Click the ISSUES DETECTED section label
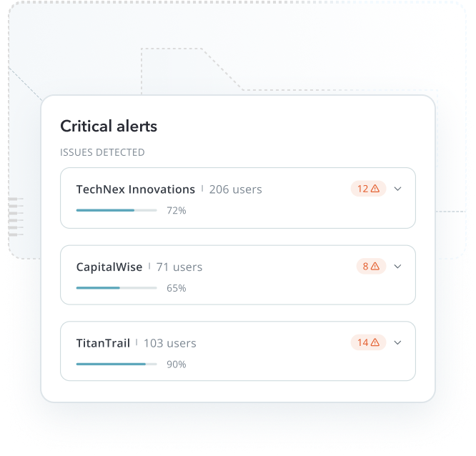Viewport: 476px width, 456px height. tap(102, 152)
